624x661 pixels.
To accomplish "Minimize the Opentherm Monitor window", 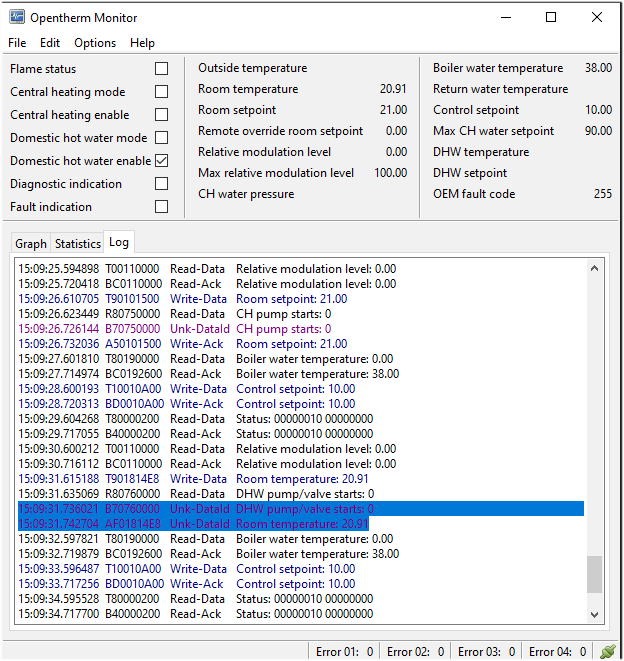I will (506, 17).
